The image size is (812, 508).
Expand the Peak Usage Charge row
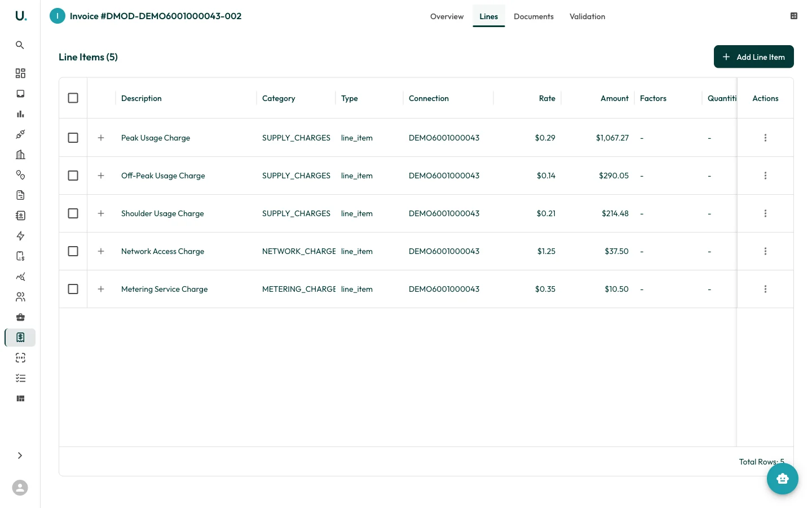click(x=101, y=138)
